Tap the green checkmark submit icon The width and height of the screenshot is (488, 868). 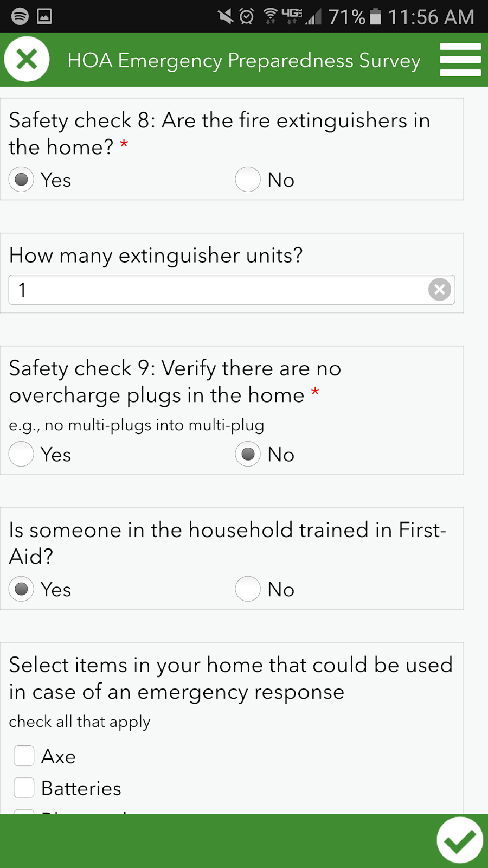point(460,840)
